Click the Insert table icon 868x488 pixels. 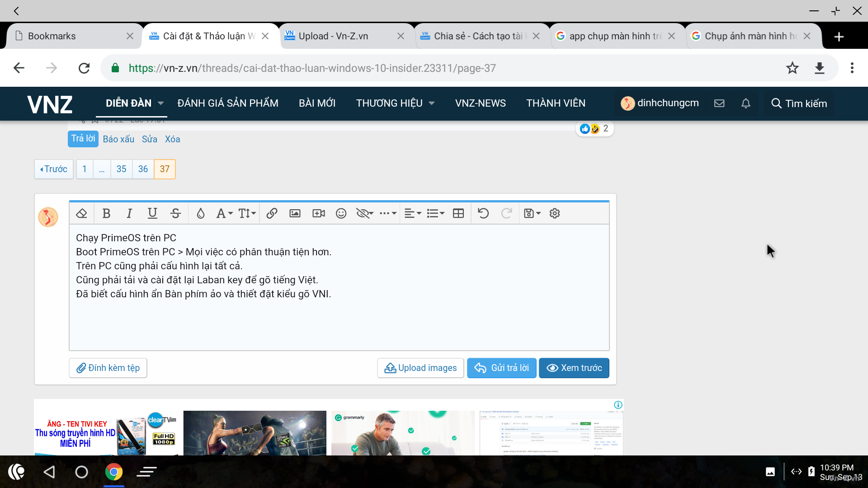pyautogui.click(x=458, y=213)
